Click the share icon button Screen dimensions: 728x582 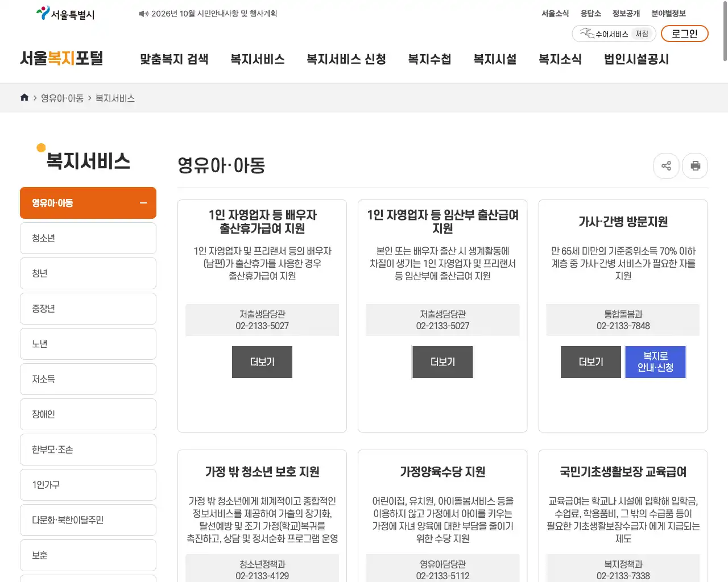tap(667, 166)
